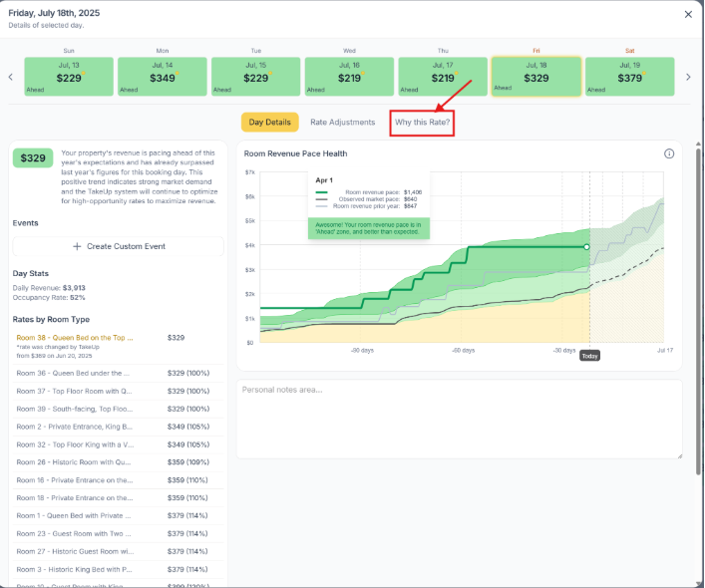
Task: Click the Daily Revenue $3,913 value
Action: pos(74,288)
